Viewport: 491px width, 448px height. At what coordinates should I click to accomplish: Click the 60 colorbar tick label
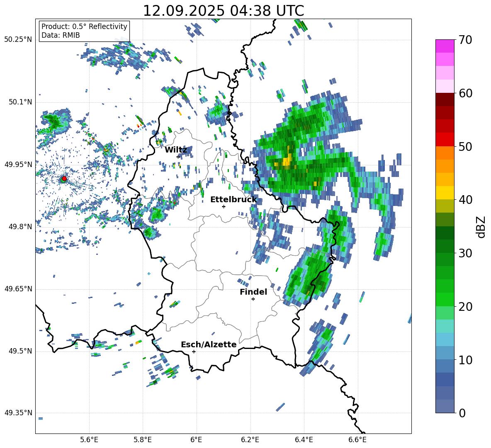click(465, 93)
